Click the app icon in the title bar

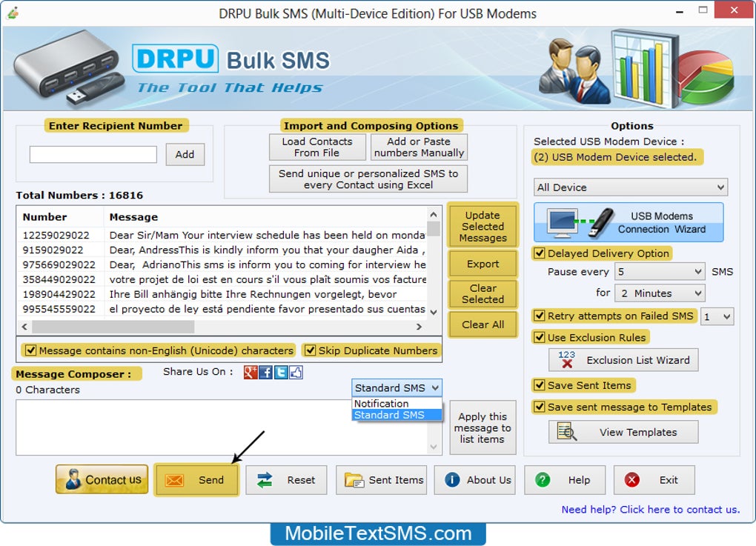point(13,13)
